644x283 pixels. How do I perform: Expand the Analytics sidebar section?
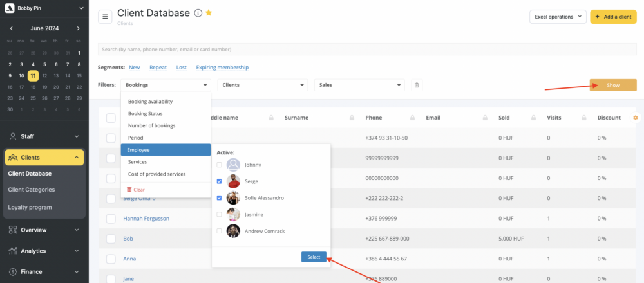coord(77,251)
